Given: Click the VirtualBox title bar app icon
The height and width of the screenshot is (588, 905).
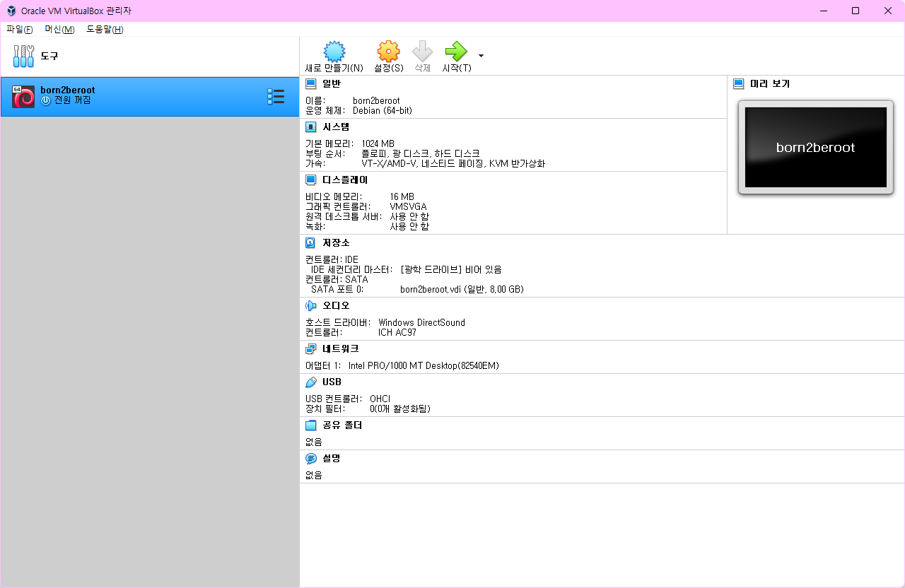Looking at the screenshot, I should [11, 11].
